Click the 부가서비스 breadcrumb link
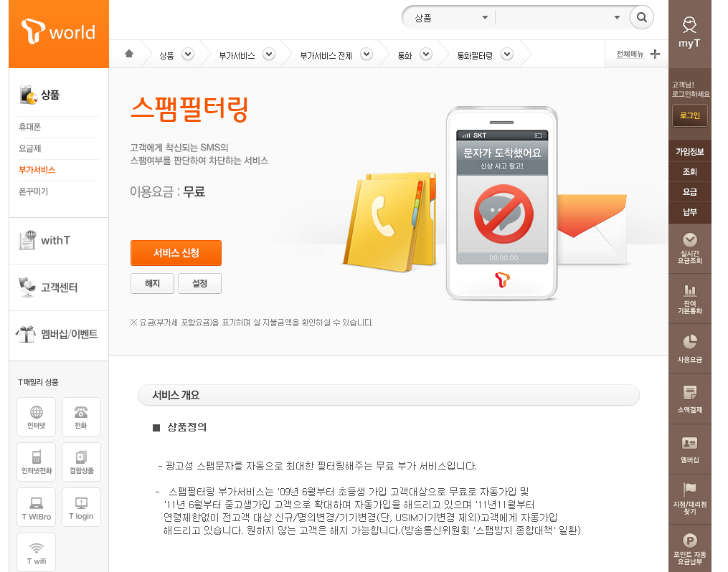This screenshot has width=728, height=572. pyautogui.click(x=237, y=56)
